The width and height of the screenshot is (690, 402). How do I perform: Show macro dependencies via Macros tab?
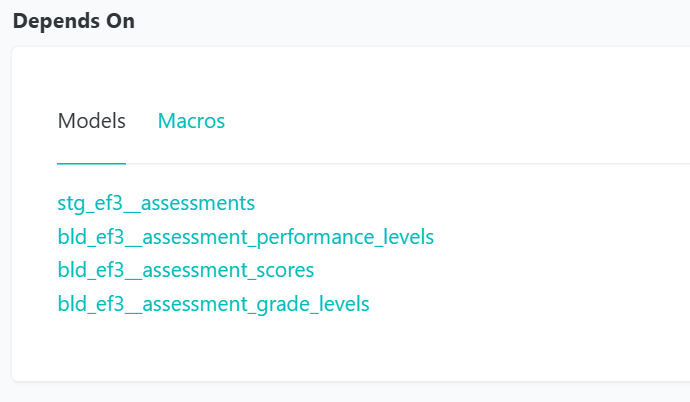[x=191, y=121]
